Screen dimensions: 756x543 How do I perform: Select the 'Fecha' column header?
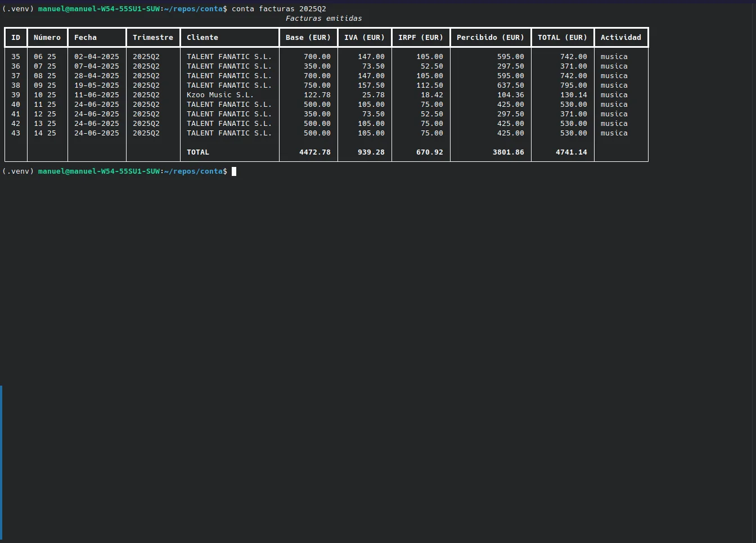(85, 38)
